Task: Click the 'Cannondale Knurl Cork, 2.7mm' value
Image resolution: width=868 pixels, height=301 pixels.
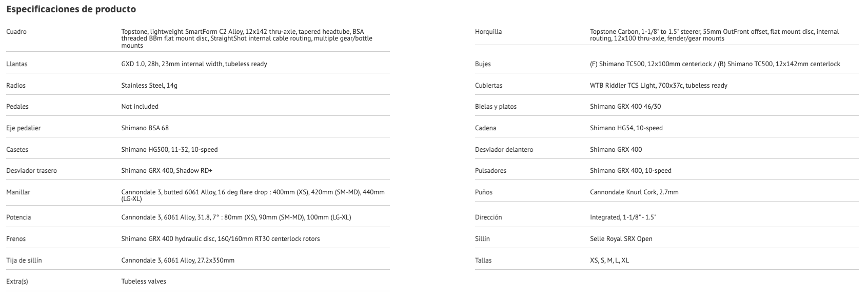Action: click(x=634, y=192)
